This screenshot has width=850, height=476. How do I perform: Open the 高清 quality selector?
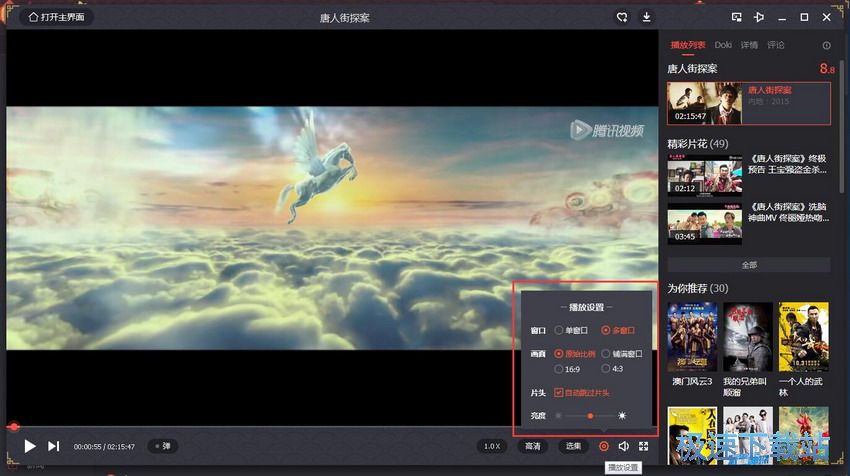point(532,446)
